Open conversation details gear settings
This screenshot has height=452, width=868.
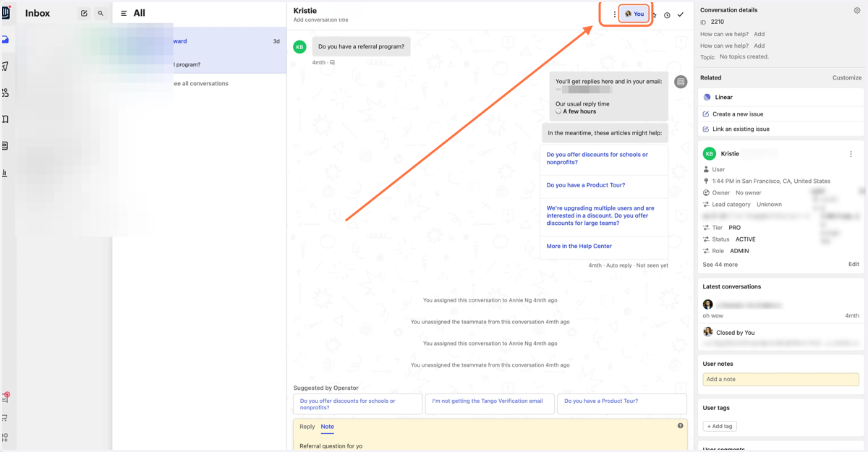[x=857, y=10]
